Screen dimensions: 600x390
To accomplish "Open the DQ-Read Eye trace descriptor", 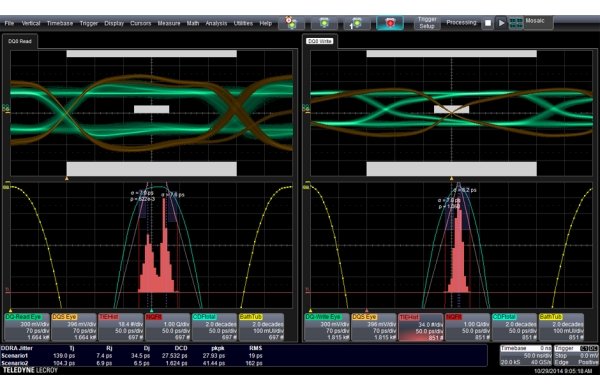I will click(27, 327).
